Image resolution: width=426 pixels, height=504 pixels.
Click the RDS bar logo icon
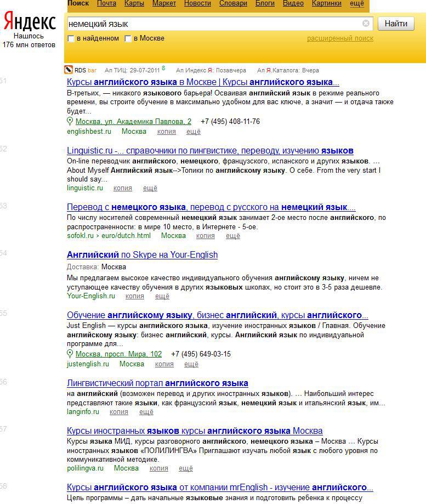point(69,70)
